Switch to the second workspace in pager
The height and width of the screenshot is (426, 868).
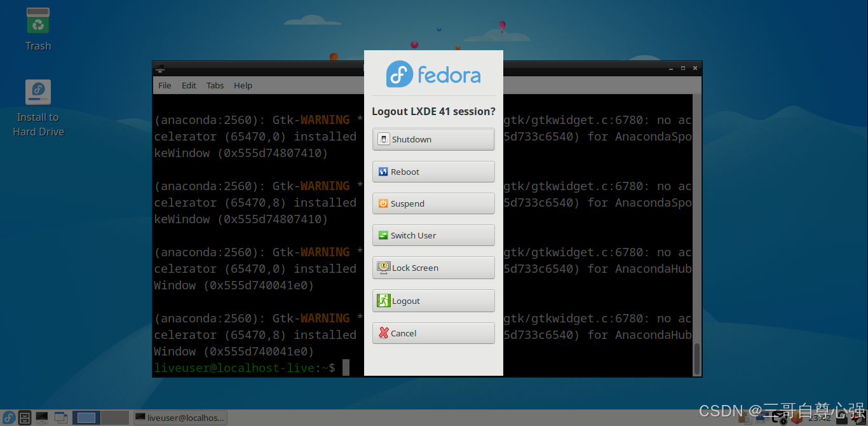tap(115, 418)
